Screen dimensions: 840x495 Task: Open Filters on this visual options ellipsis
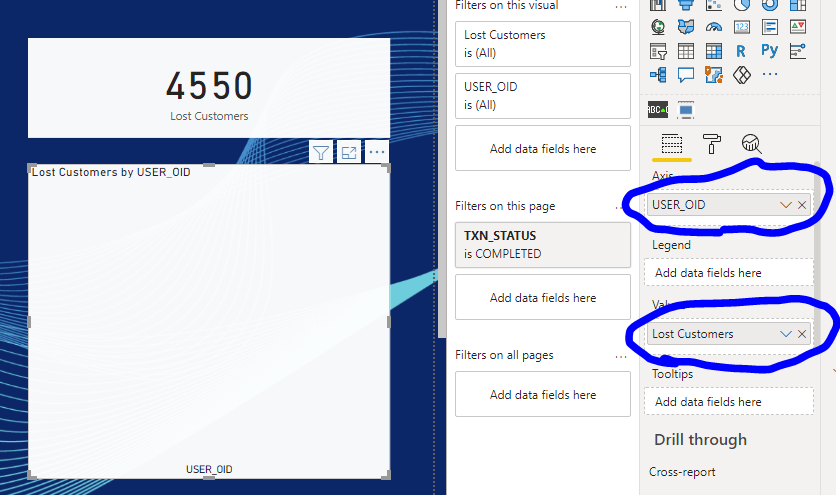pos(621,7)
